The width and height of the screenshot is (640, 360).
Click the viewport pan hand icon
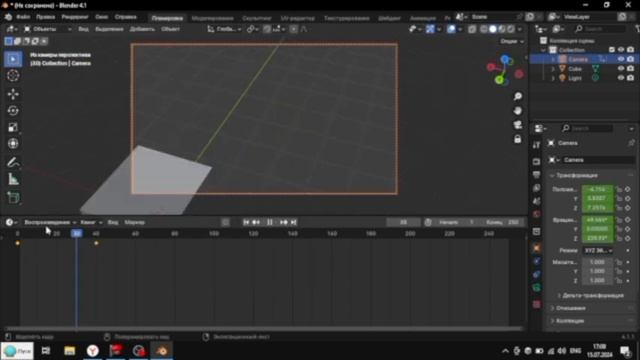[518, 111]
